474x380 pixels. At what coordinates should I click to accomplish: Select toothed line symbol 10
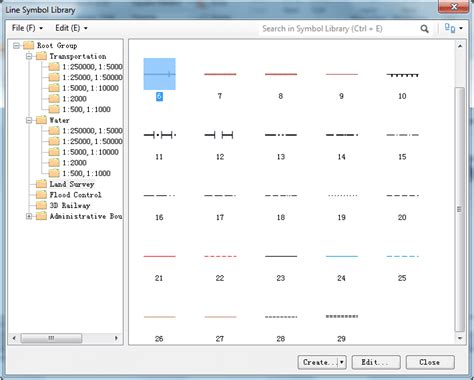[402, 74]
